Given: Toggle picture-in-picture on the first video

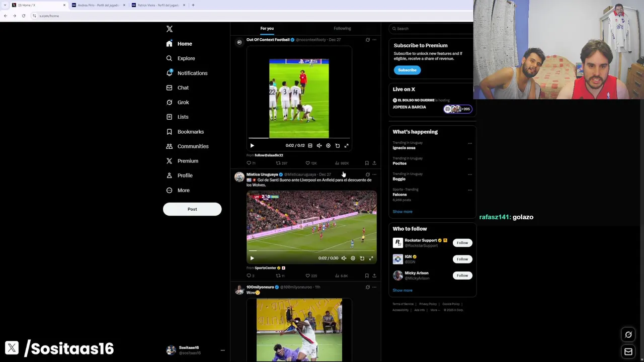Looking at the screenshot, I should point(337,146).
